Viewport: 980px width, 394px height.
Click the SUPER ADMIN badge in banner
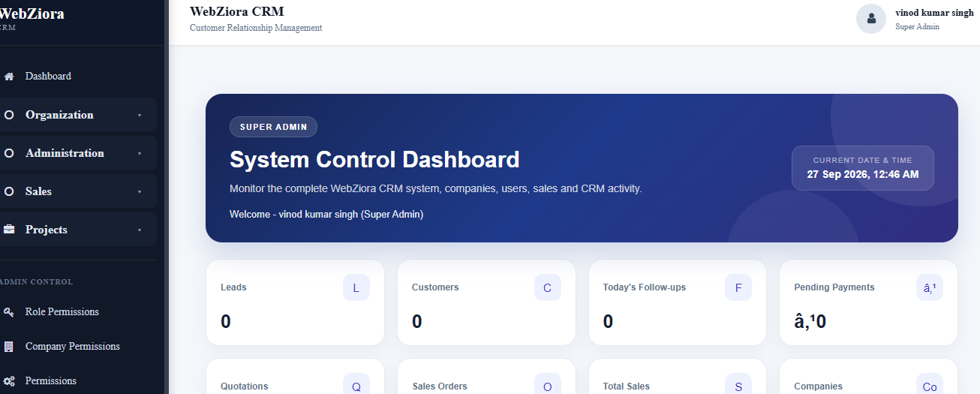273,127
